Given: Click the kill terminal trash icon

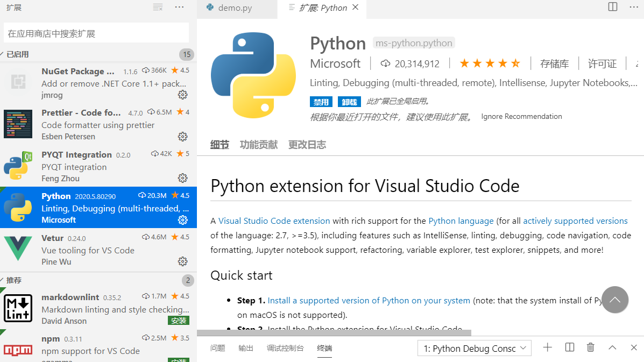Looking at the screenshot, I should [x=591, y=347].
